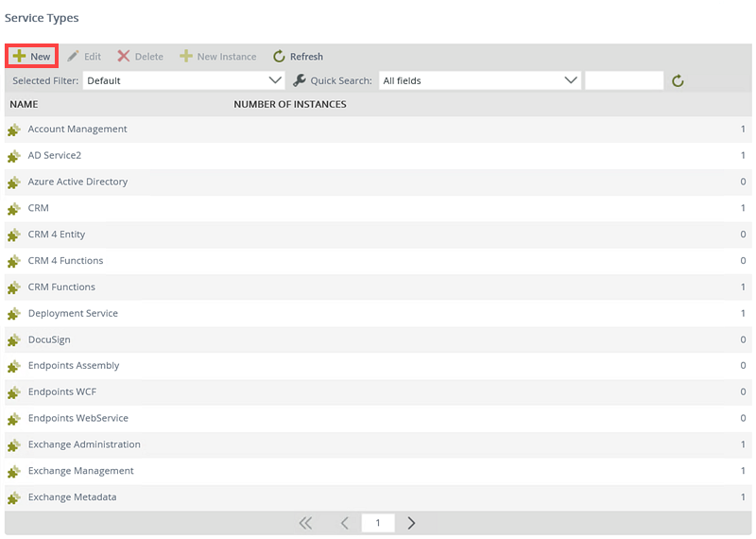Click the Endpoints WebService icon
Viewport: 756px width, 539px height.
tap(14, 419)
